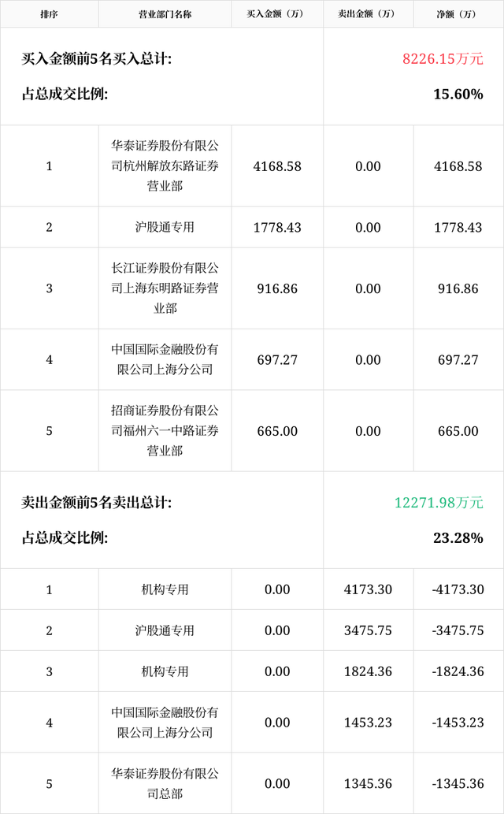The height and width of the screenshot is (814, 504).
Task: Select the sell amount 1453.23 cell
Action: pyautogui.click(x=368, y=723)
